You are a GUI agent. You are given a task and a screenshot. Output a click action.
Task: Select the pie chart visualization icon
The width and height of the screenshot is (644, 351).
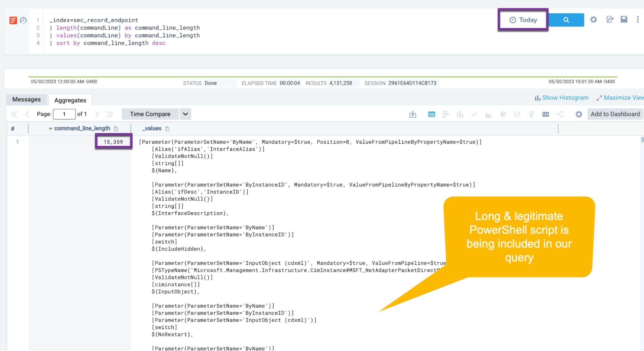(503, 114)
